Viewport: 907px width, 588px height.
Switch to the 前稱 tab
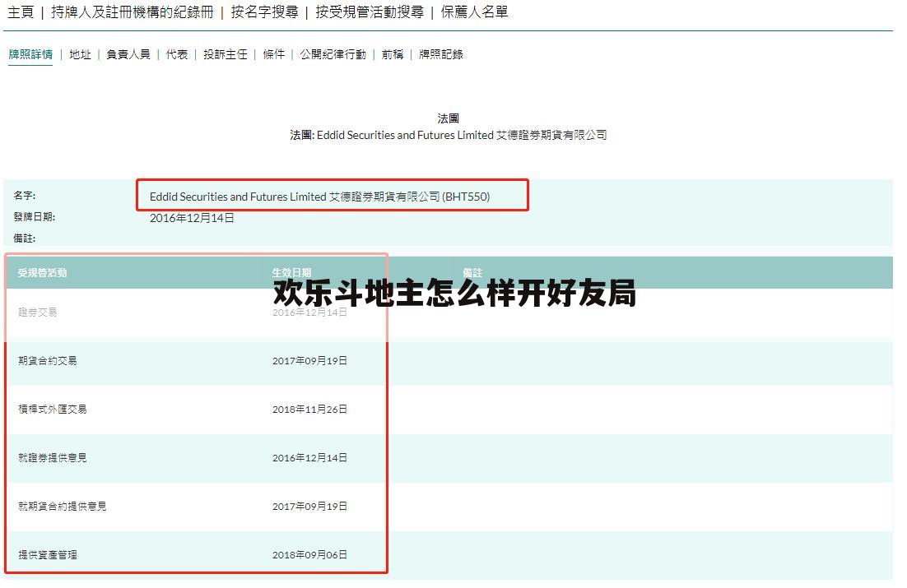pyautogui.click(x=393, y=54)
